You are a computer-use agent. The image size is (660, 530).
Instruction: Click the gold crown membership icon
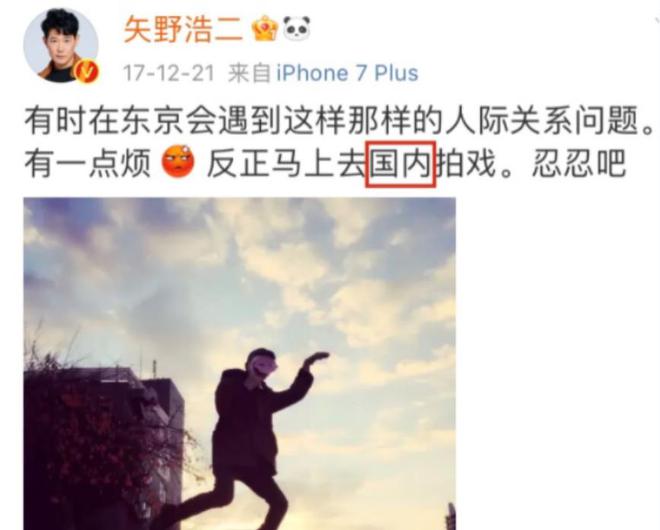point(265,28)
